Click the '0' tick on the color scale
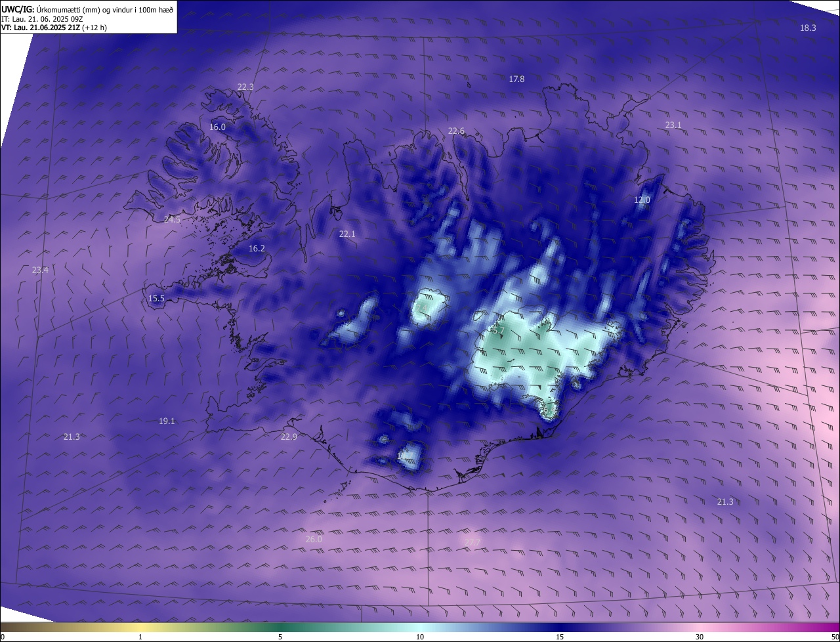840x642 pixels. 3,637
